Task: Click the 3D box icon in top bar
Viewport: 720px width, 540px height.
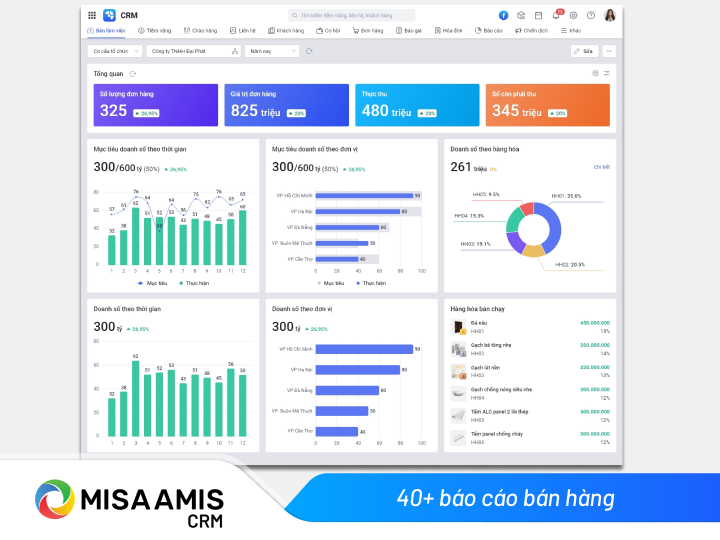Action: click(521, 15)
